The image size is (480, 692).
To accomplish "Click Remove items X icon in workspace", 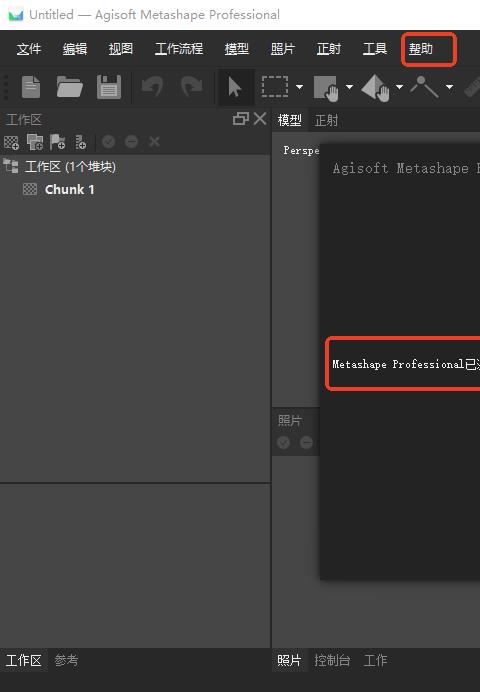I will click(x=154, y=142).
